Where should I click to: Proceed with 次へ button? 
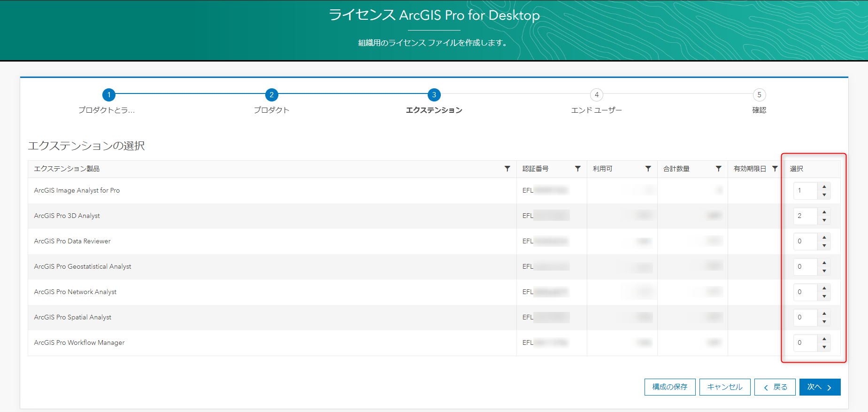(820, 387)
